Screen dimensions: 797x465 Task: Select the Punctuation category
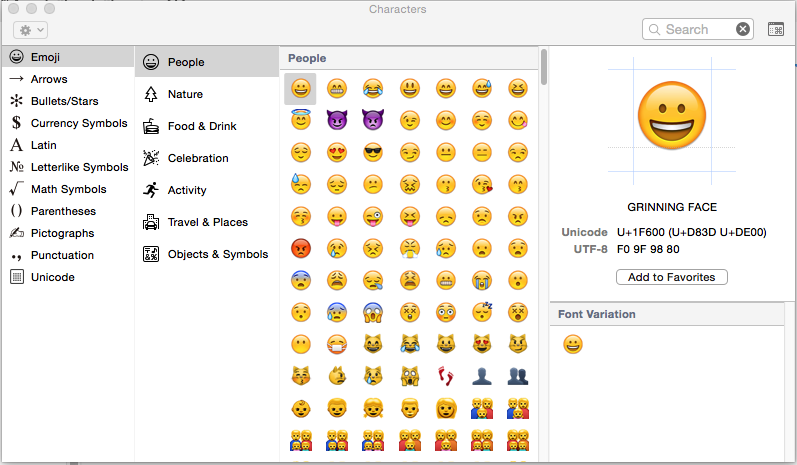click(68, 255)
